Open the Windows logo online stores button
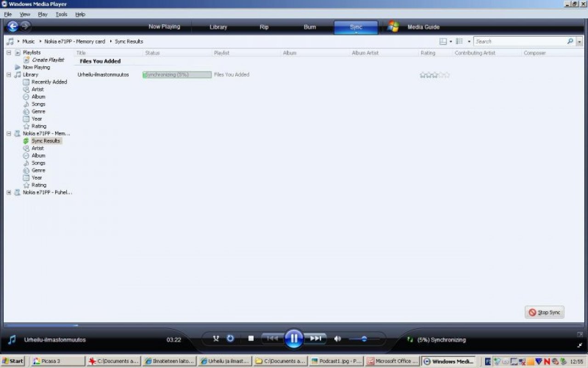The height and width of the screenshot is (368, 588). (x=393, y=27)
